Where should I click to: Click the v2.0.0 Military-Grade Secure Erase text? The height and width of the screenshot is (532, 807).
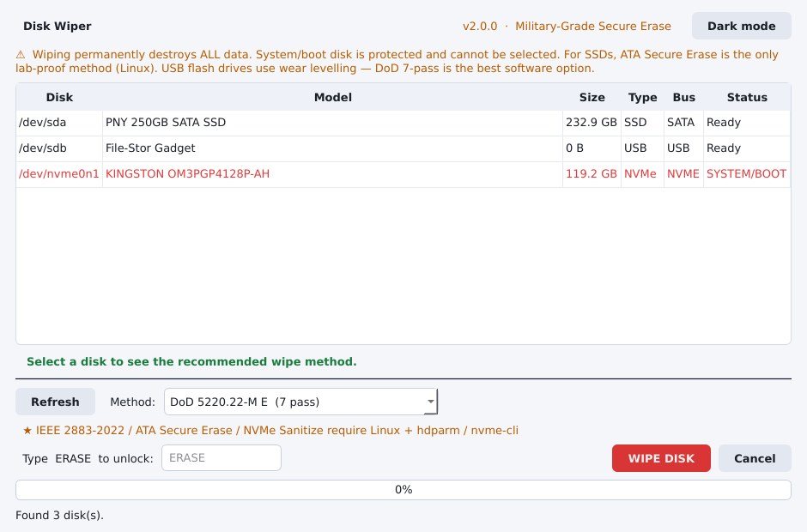coord(567,27)
